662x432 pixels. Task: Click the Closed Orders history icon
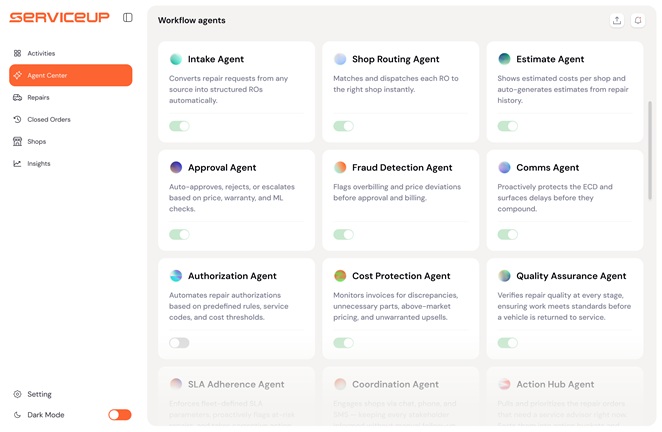click(x=17, y=120)
